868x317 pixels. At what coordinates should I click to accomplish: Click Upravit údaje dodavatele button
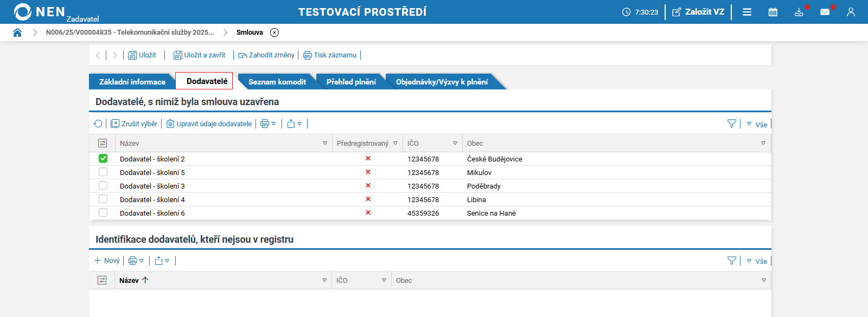coord(209,124)
